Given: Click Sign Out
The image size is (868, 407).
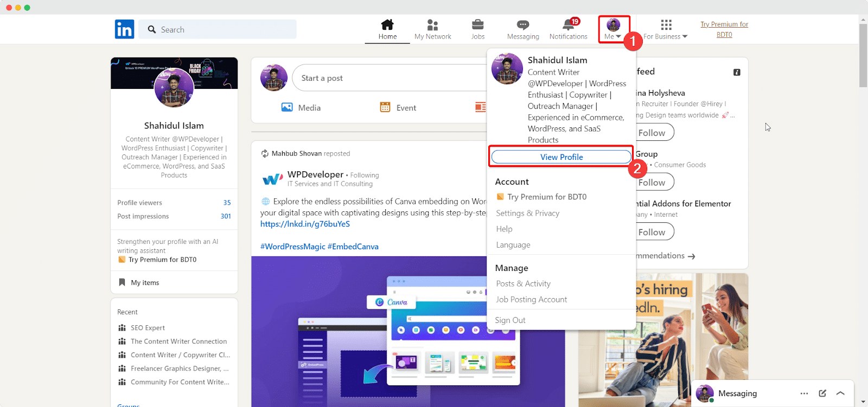Looking at the screenshot, I should coord(510,320).
